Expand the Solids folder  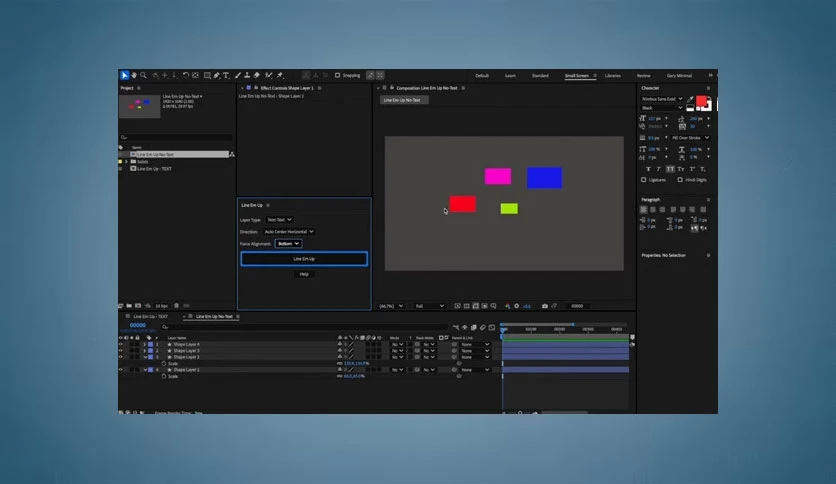tap(126, 162)
